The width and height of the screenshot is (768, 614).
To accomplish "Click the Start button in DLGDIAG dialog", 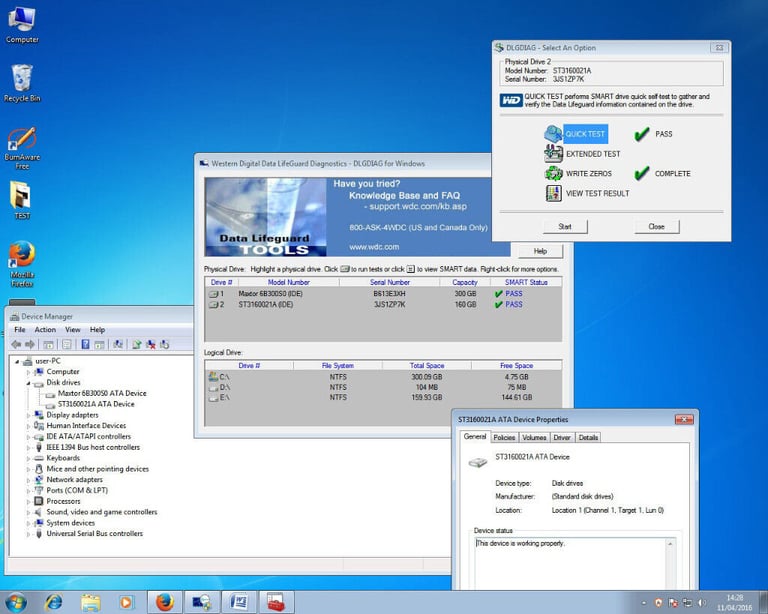I will click(x=565, y=226).
